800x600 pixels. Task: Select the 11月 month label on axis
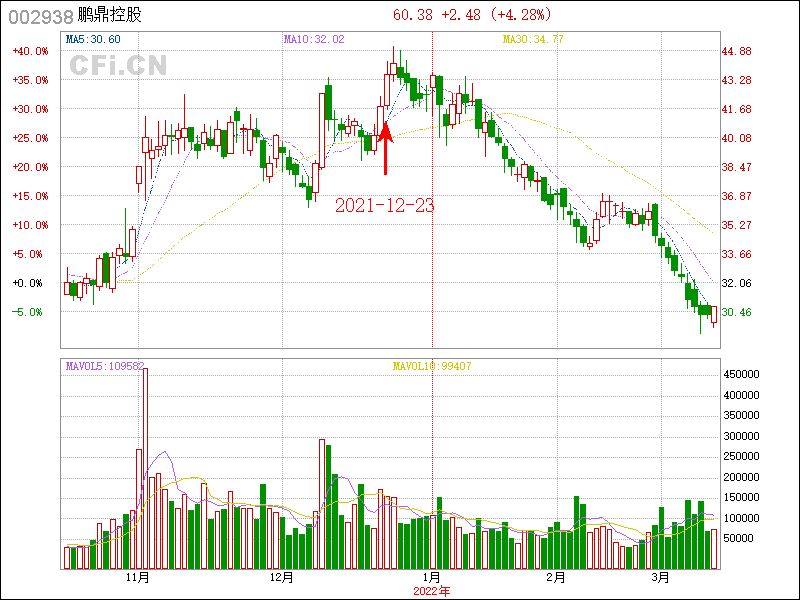pos(138,578)
